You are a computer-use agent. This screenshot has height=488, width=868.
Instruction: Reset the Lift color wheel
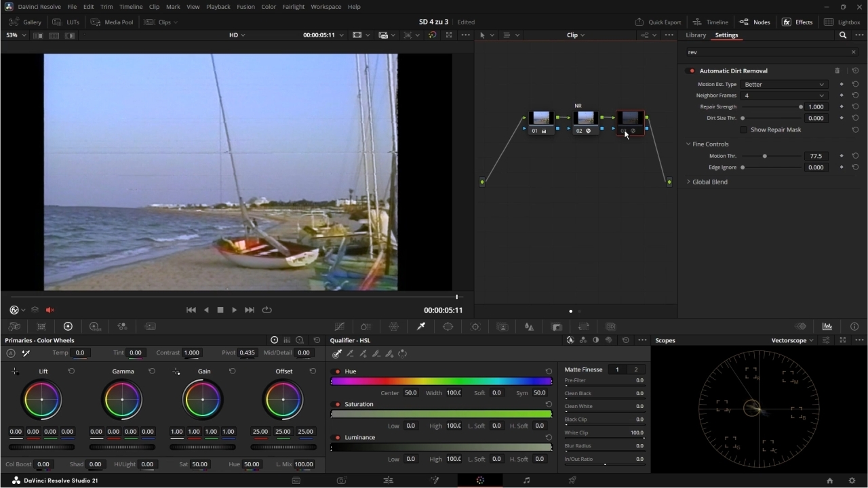coord(71,371)
